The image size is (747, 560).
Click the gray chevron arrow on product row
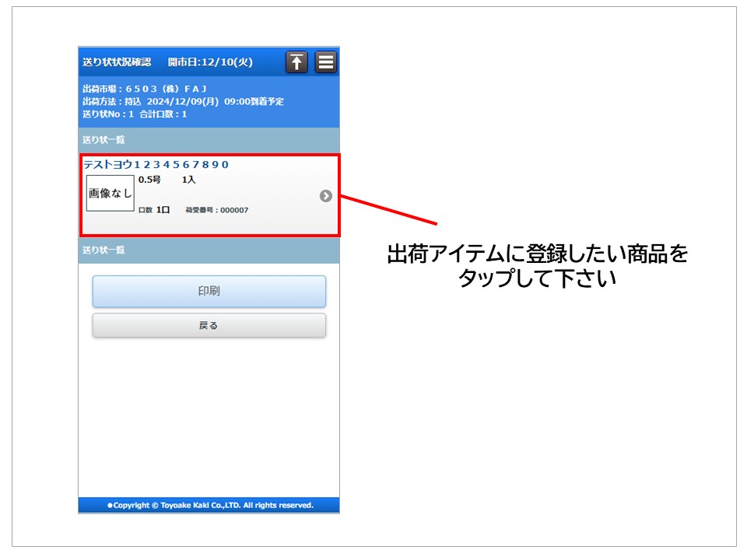click(x=326, y=196)
